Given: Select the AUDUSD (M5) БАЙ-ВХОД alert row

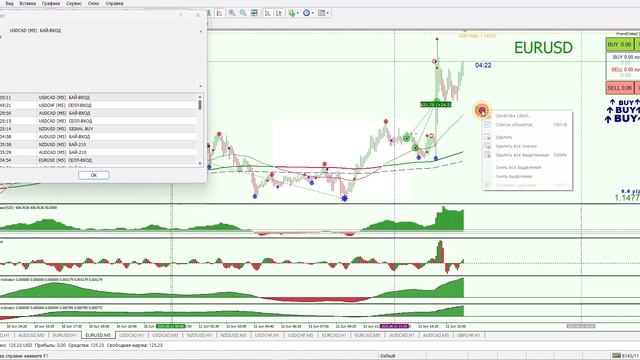Looking at the screenshot, I should tap(98, 137).
